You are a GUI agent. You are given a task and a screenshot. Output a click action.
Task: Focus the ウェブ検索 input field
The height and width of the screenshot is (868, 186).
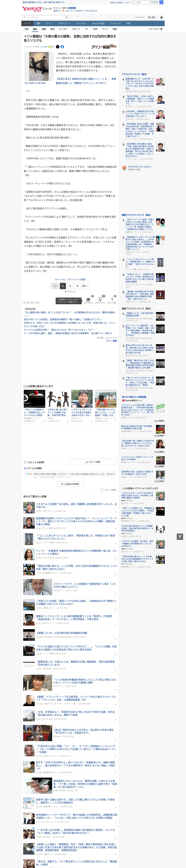[140, 2]
